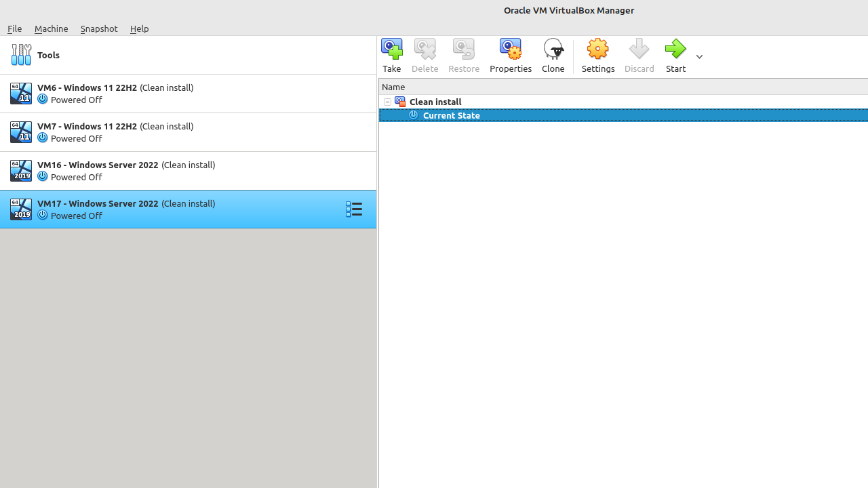The width and height of the screenshot is (868, 488).
Task: Click the VM7 Powered Off status icon
Action: pyautogui.click(x=42, y=138)
